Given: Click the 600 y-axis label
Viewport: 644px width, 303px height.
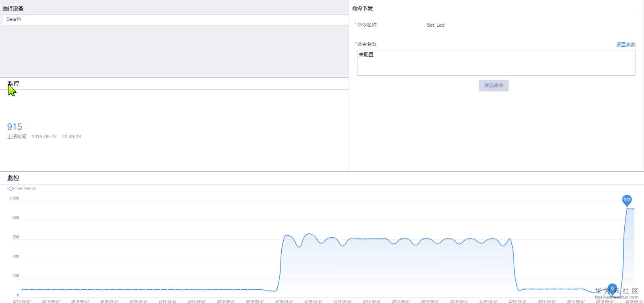Looking at the screenshot, I should [x=16, y=237].
